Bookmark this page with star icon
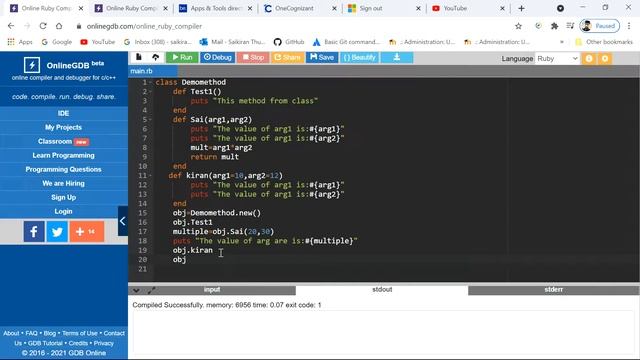 [x=518, y=26]
